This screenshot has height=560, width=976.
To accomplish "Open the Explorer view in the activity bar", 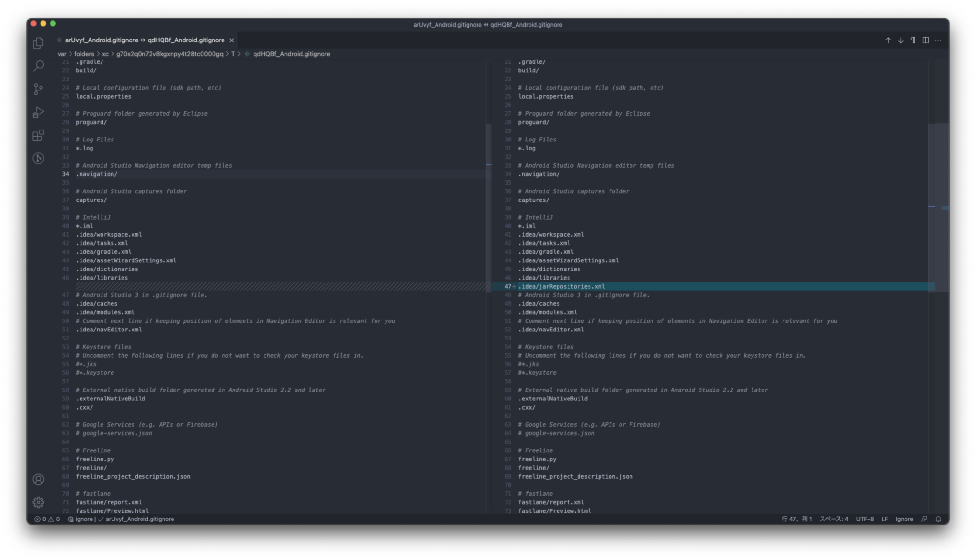I will coord(39,43).
